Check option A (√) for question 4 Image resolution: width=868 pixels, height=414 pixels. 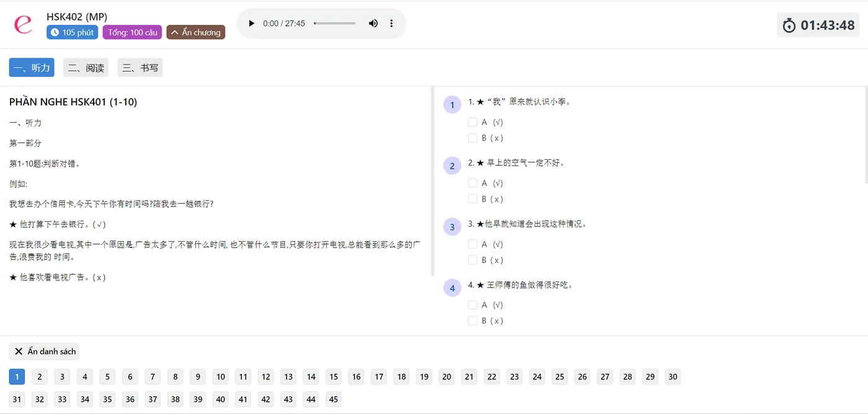(472, 305)
